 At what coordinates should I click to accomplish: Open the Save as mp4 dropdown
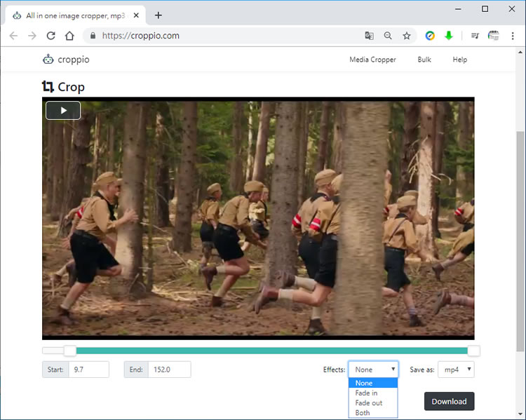[x=456, y=370]
